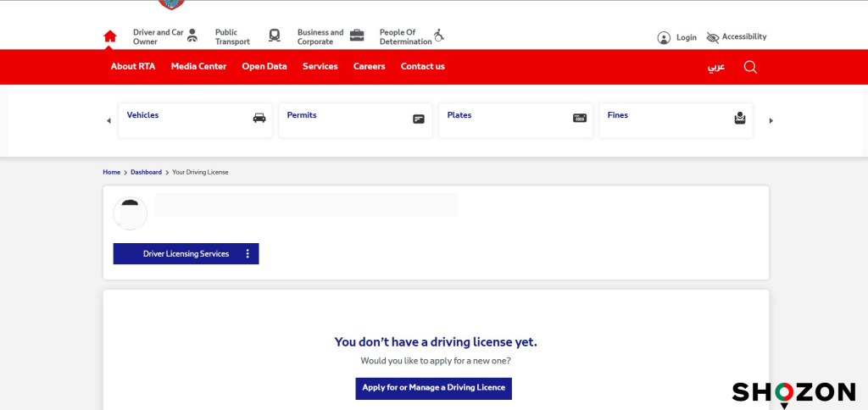
Task: Click the license plate icon on Plates card
Action: point(580,118)
